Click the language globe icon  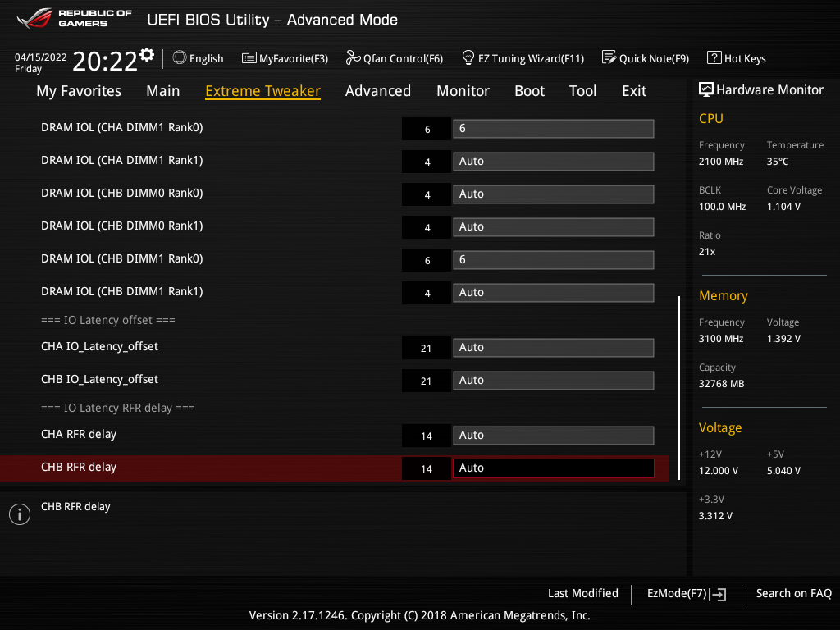click(180, 58)
